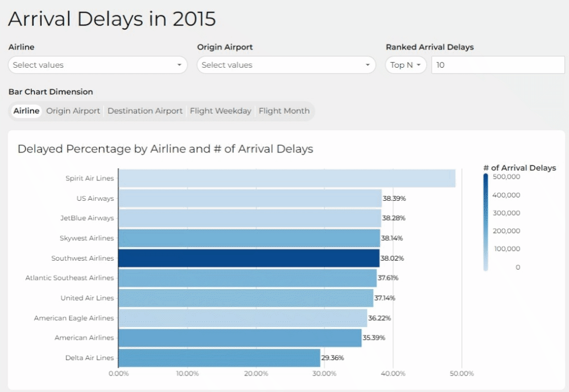Image resolution: width=569 pixels, height=392 pixels.
Task: Switch dimension to Origin Airport
Action: coord(73,111)
